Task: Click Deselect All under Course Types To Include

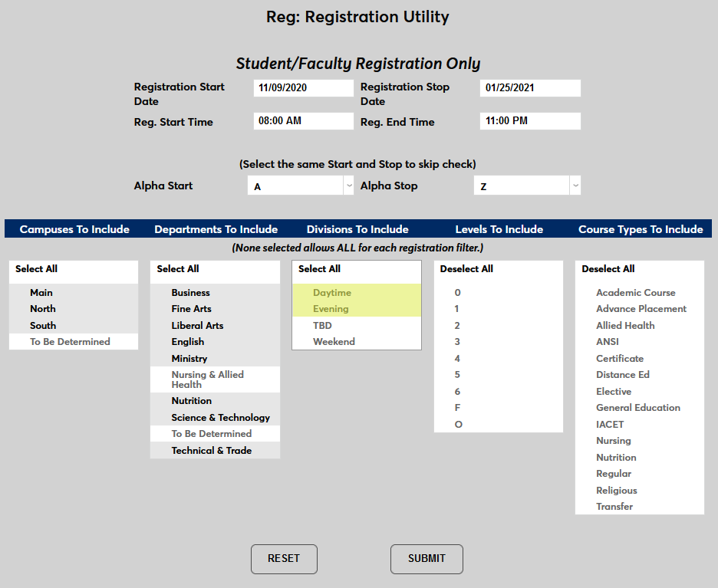Action: [x=608, y=269]
